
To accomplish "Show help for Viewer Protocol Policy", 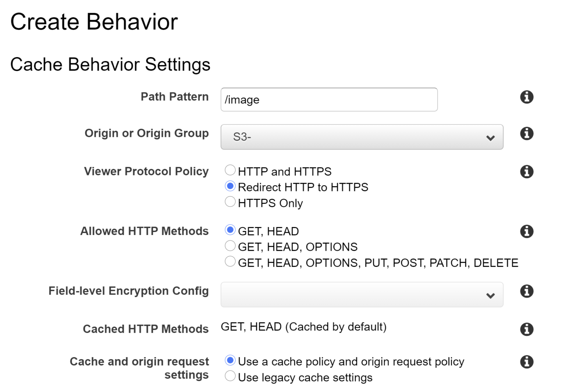I will coord(527,171).
